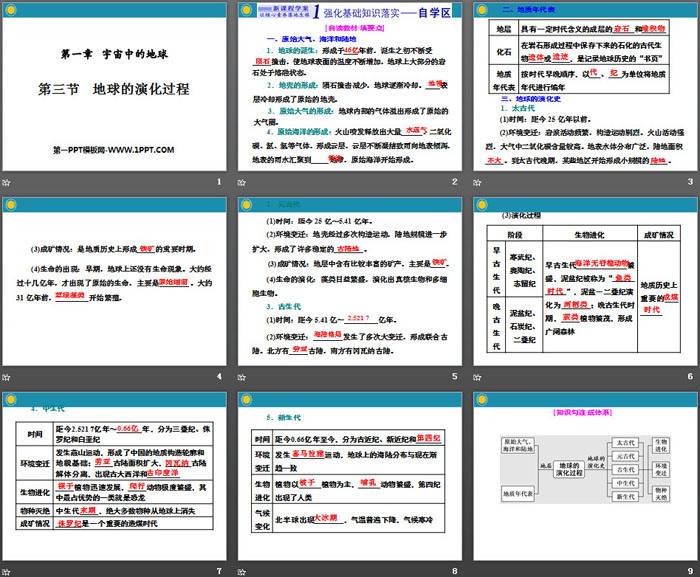Click the slide number 6 label
Viewport: 700px width, 577px height.
[x=689, y=377]
